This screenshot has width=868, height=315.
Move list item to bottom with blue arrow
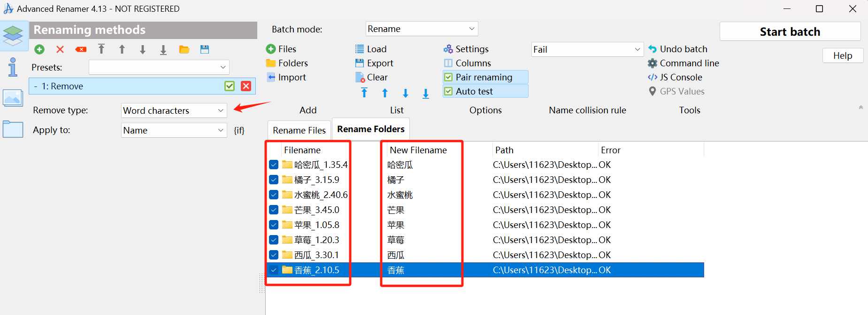[x=426, y=94]
